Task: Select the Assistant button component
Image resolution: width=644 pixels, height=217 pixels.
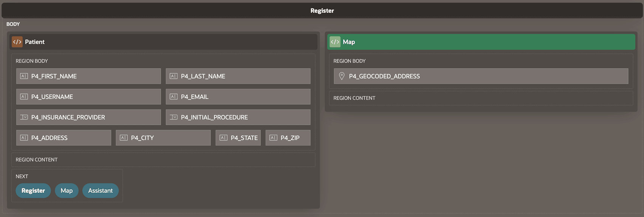Action: coord(101,191)
